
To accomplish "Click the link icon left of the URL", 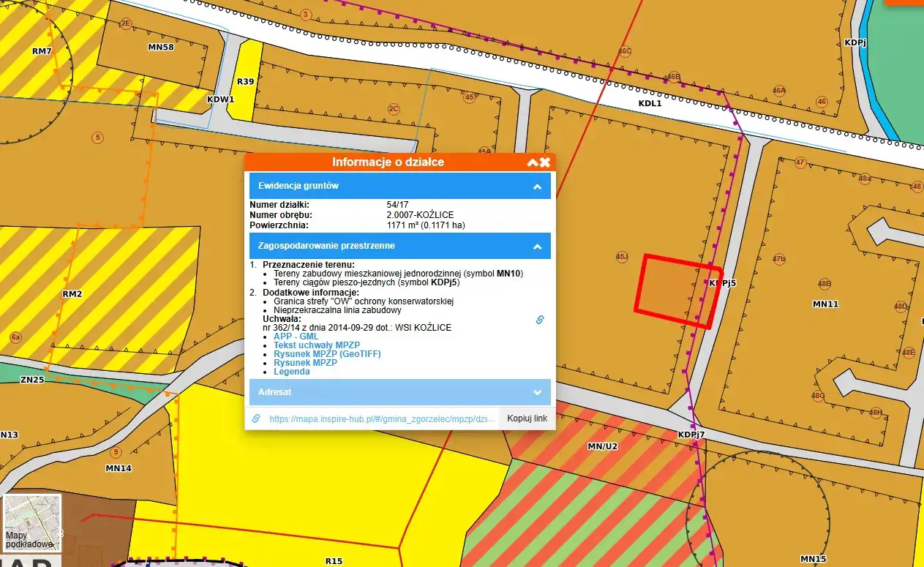I will pos(256,418).
